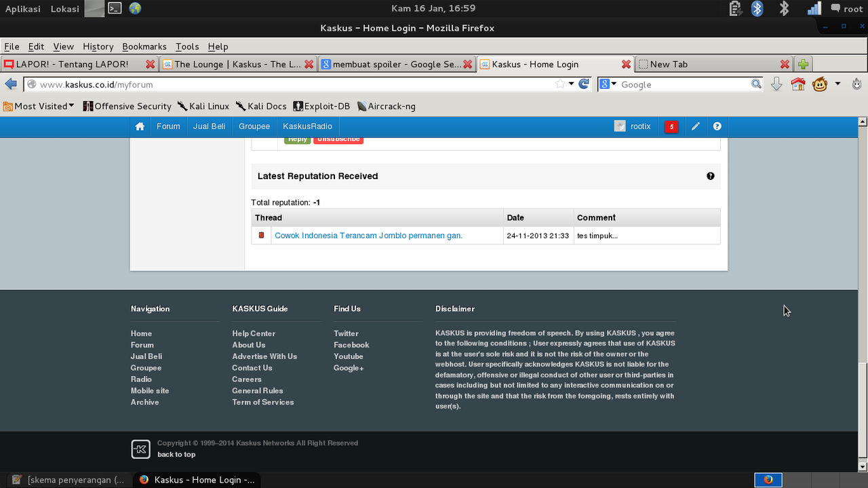Click back to top in the footer
The image size is (868, 488).
tap(176, 454)
